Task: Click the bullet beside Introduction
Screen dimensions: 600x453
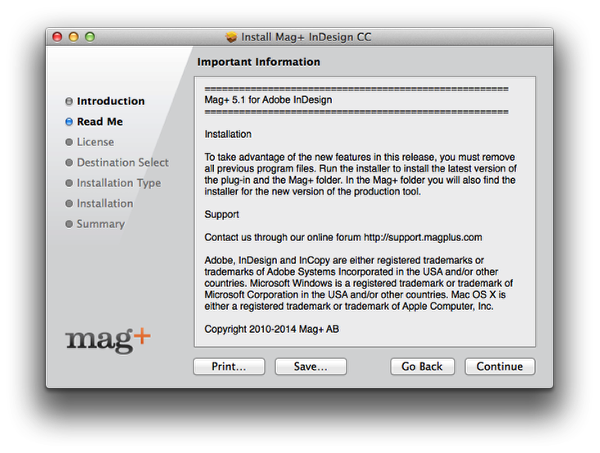Action: coord(69,101)
